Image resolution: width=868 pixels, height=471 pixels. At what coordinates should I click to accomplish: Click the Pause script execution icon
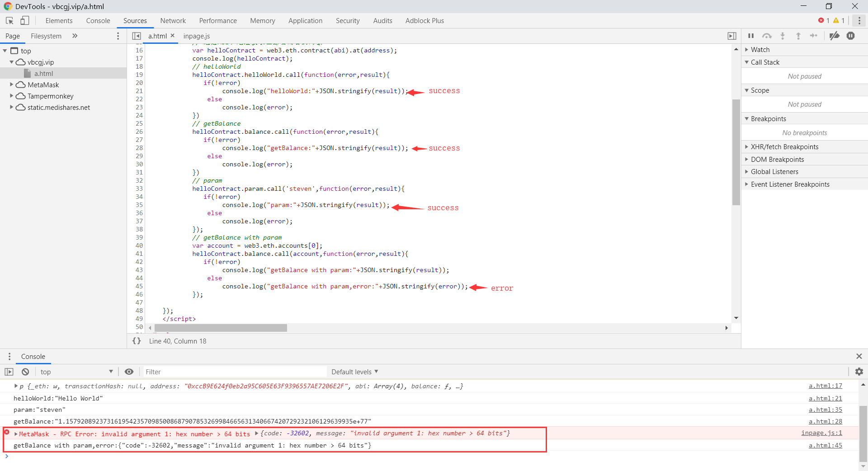click(751, 36)
